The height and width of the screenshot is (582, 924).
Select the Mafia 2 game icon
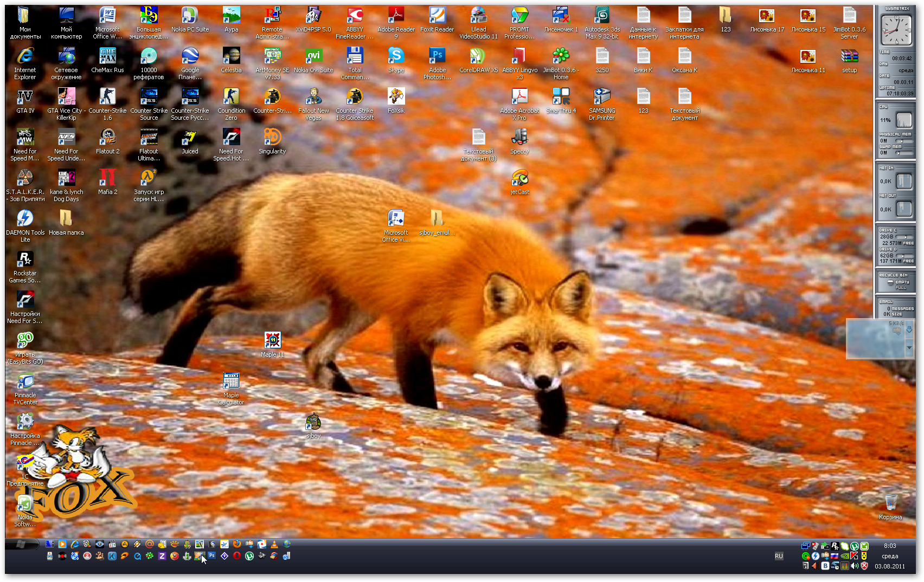click(x=107, y=178)
